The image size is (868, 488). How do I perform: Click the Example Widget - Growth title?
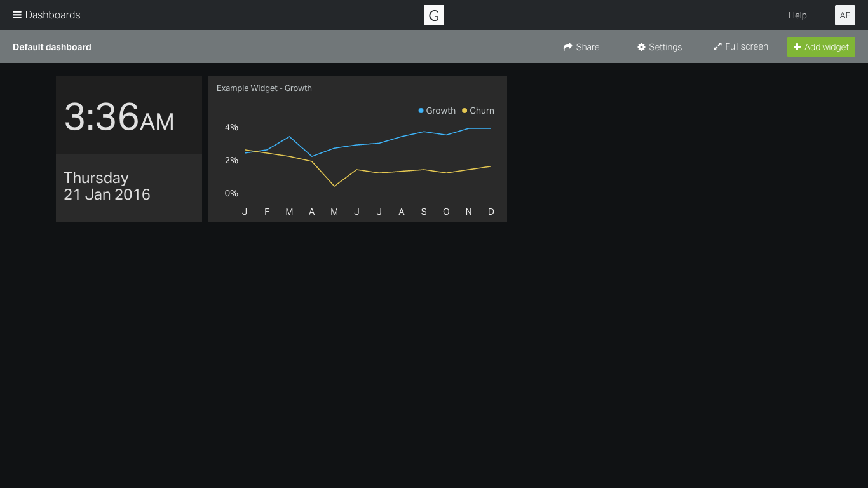coord(264,88)
